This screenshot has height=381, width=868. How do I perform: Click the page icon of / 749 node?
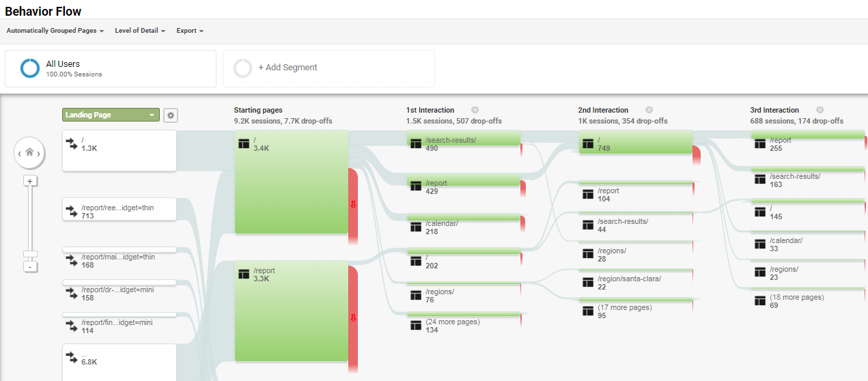coord(587,143)
